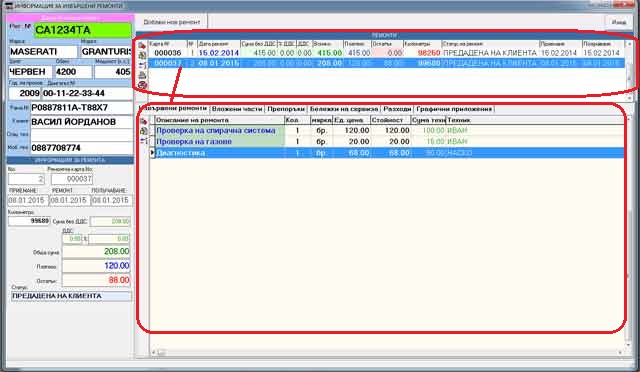Click the engine number field 00-11-22-33-44
The height and width of the screenshot is (372, 640).
tap(87, 93)
